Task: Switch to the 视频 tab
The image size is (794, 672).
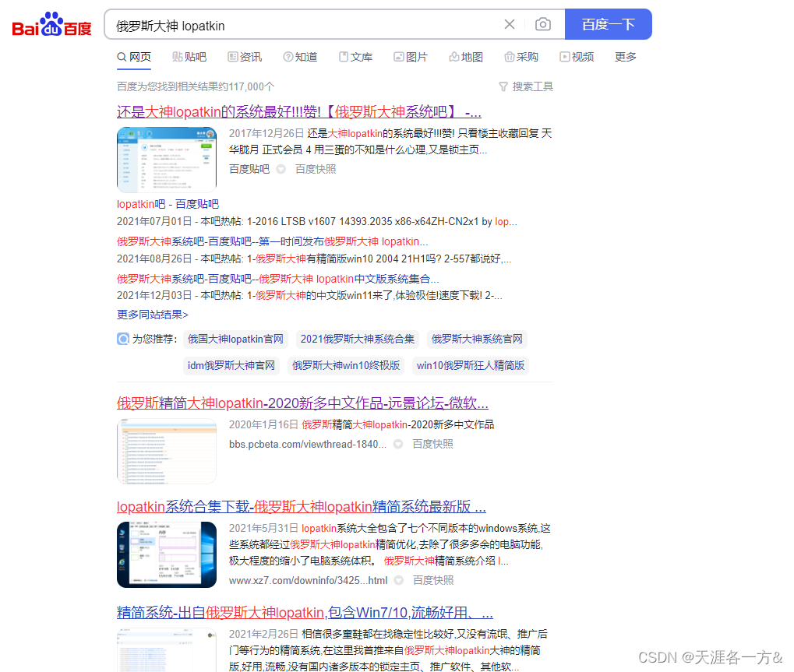Action: pyautogui.click(x=577, y=57)
